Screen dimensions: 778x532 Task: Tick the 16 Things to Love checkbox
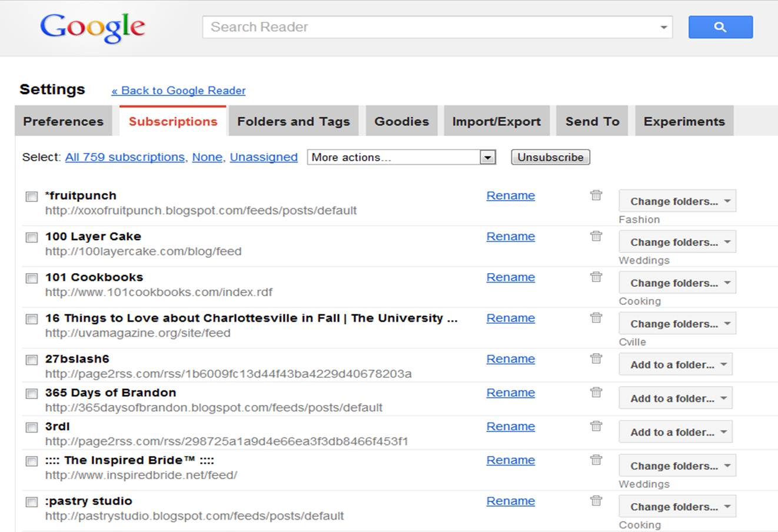click(x=32, y=319)
